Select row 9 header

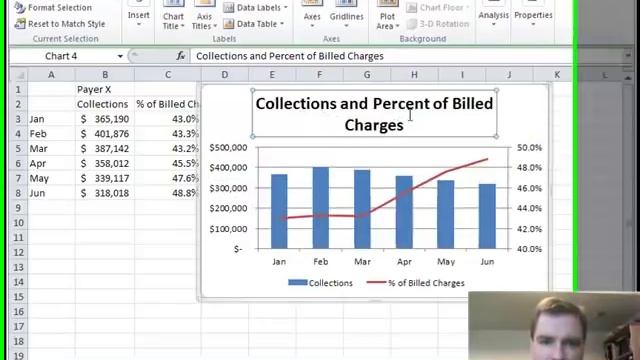[x=18, y=208]
